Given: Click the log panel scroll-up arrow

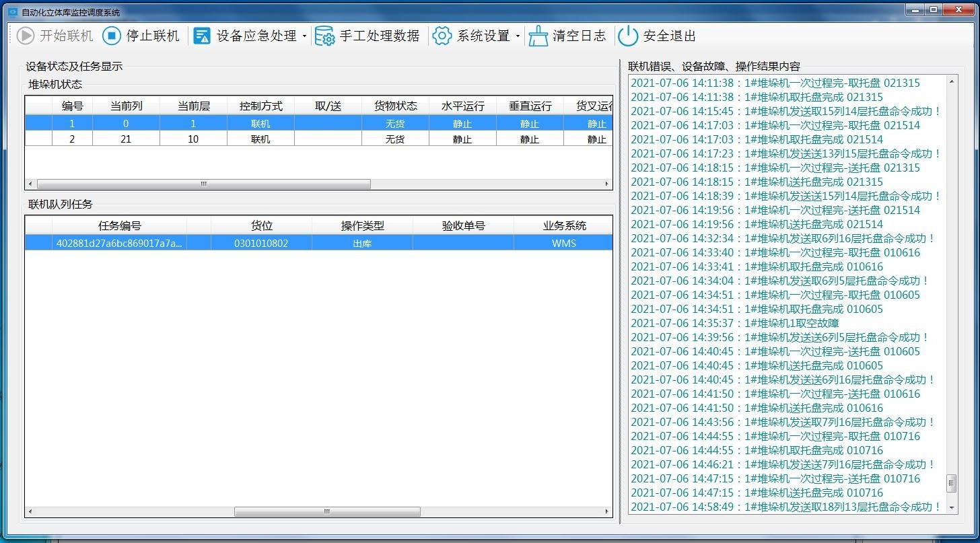Looking at the screenshot, I should pos(952,82).
